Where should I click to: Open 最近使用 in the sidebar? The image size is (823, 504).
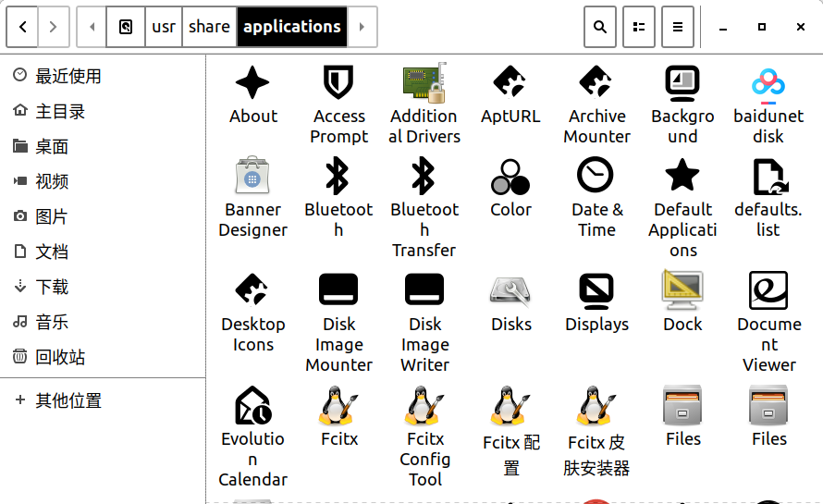point(103,76)
